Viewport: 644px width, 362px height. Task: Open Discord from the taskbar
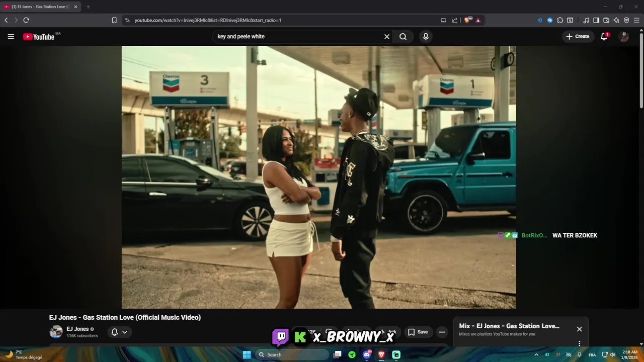tap(367, 354)
